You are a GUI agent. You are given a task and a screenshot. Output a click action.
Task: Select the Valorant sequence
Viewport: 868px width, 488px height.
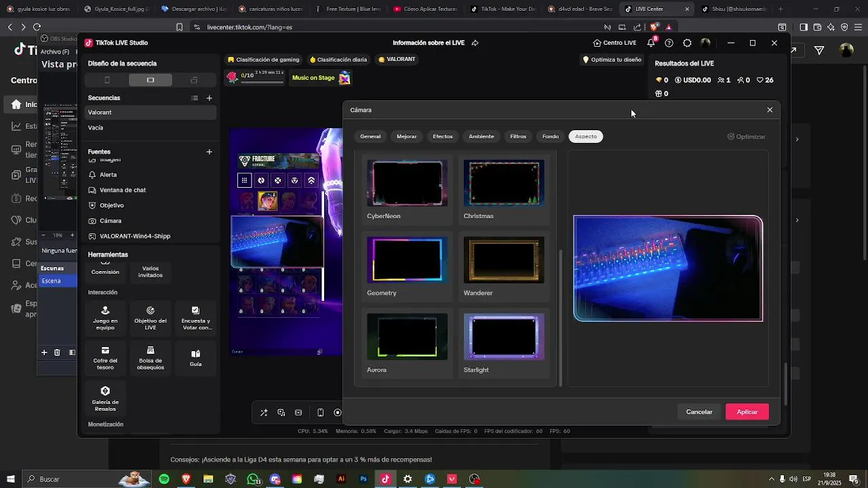[151, 113]
